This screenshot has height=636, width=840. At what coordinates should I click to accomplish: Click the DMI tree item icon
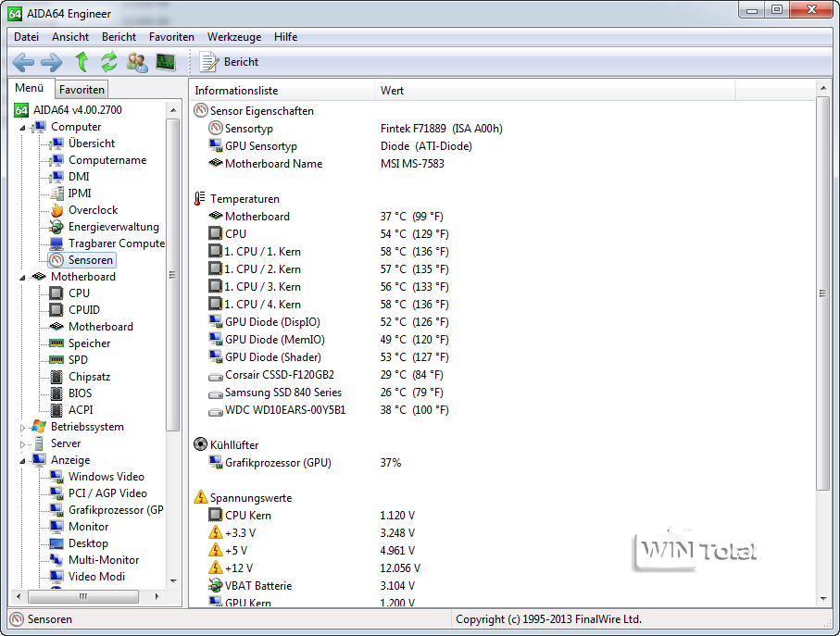(56, 177)
